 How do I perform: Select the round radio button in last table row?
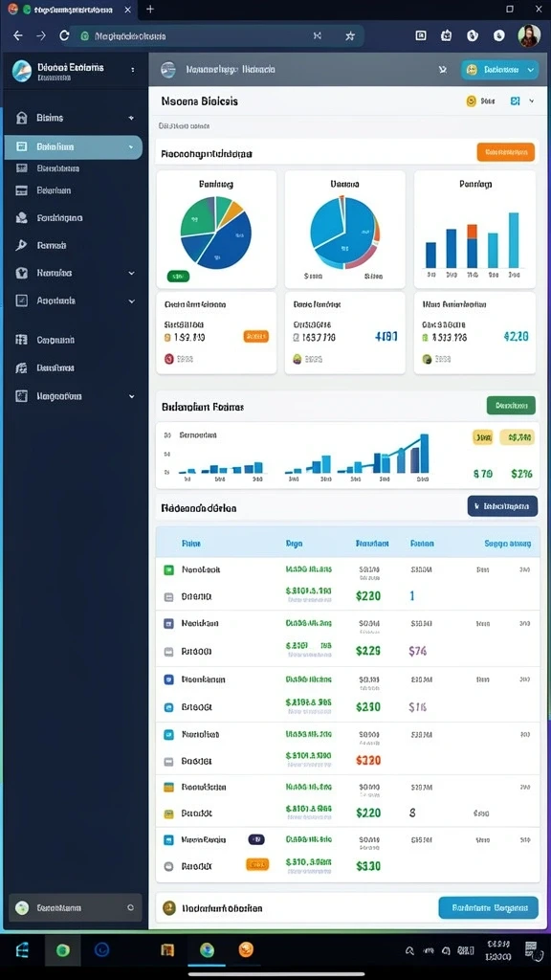click(x=168, y=867)
